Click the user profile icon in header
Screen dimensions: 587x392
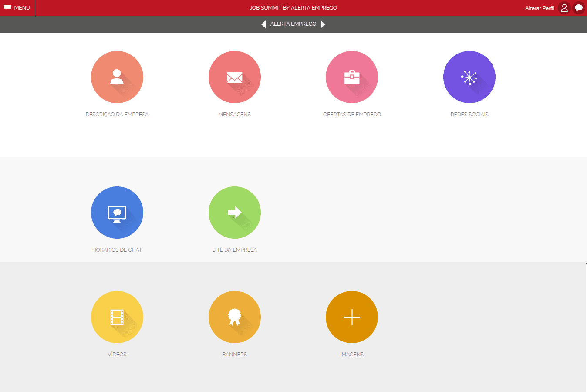tap(564, 8)
